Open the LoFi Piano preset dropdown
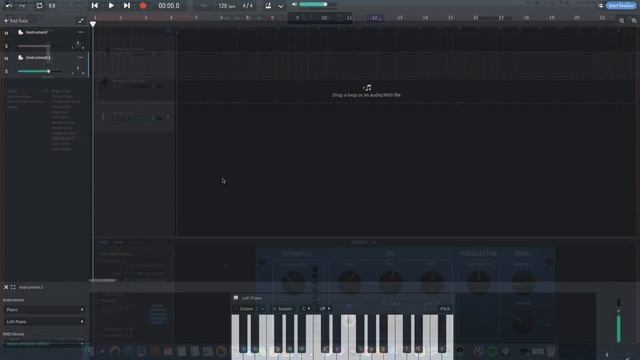 (x=44, y=322)
